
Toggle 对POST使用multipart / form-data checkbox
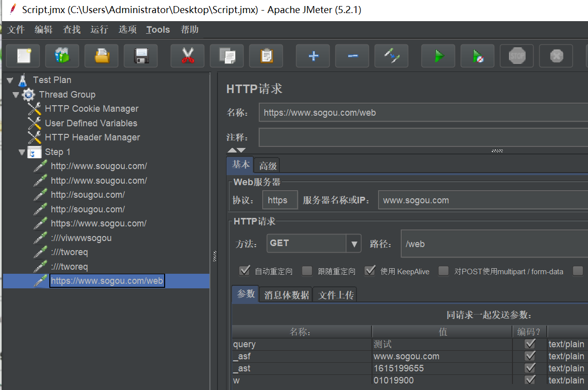[x=444, y=271]
